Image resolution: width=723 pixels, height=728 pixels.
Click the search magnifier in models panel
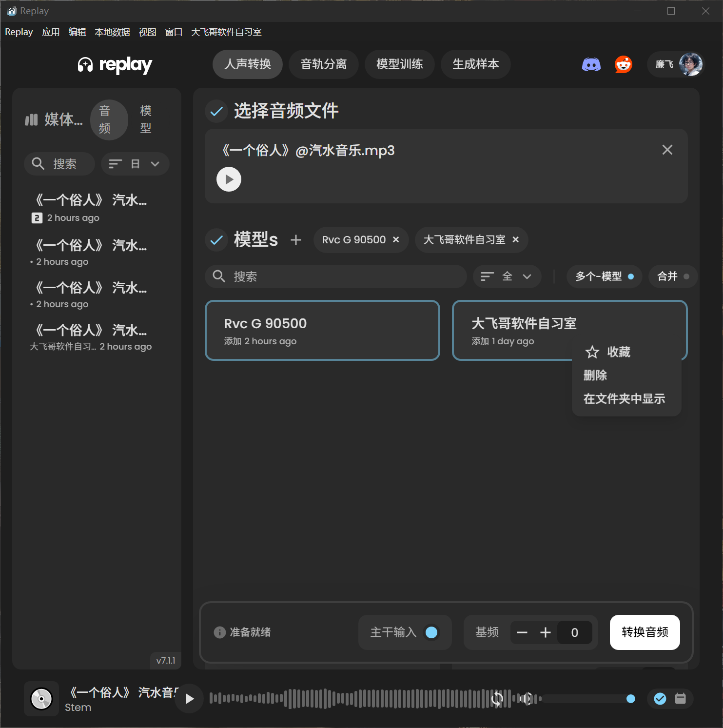pyautogui.click(x=219, y=276)
